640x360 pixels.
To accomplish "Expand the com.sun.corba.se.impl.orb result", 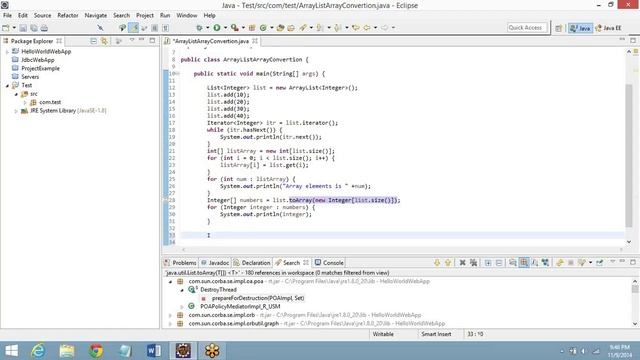I will tap(170, 315).
